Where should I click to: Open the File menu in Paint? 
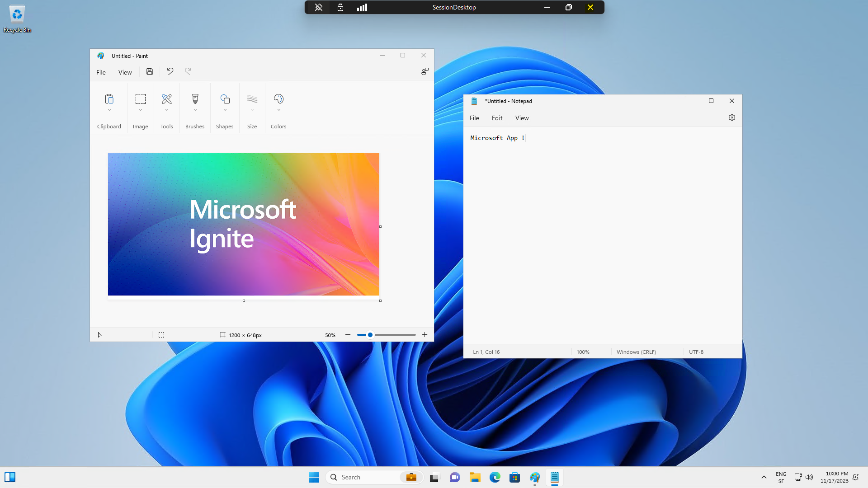click(x=101, y=72)
